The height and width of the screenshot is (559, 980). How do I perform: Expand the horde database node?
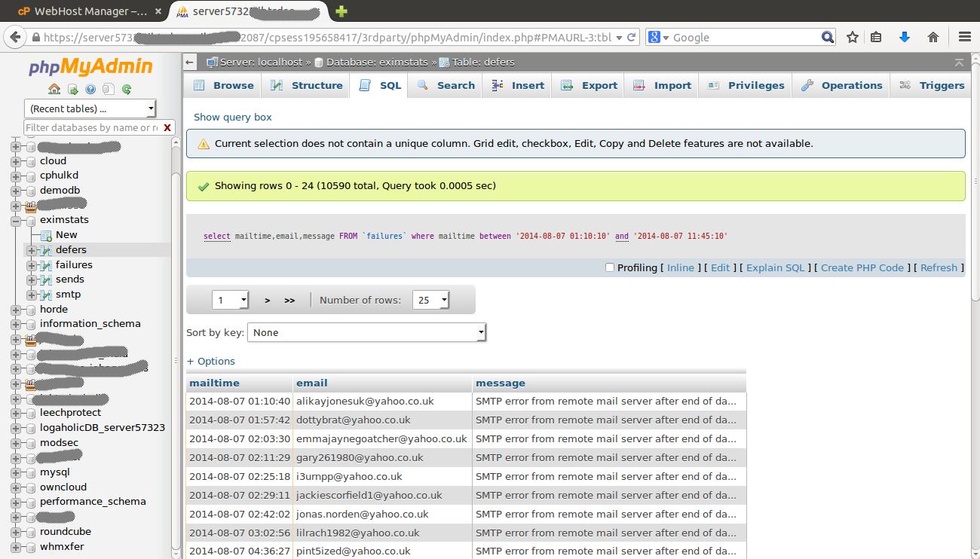(x=16, y=310)
